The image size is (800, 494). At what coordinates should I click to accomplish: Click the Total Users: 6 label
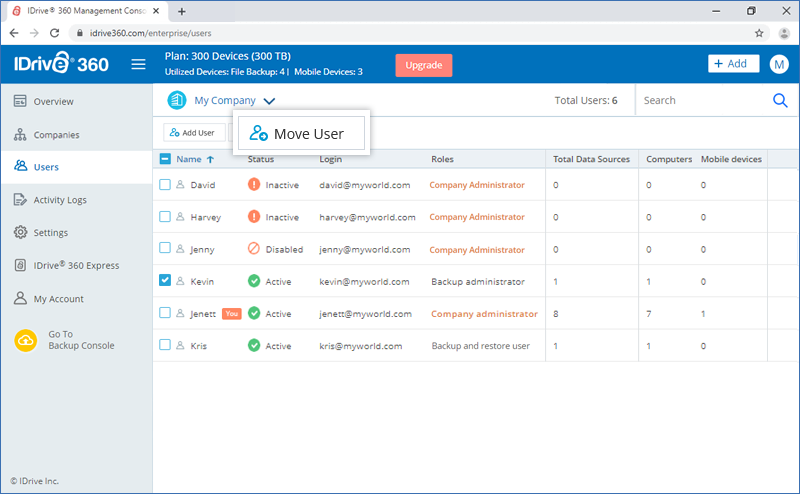(x=586, y=101)
